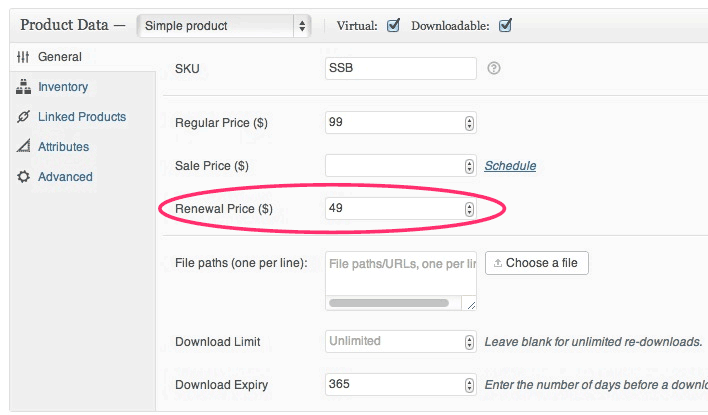Click the Download Expiry stepper arrows

[469, 385]
